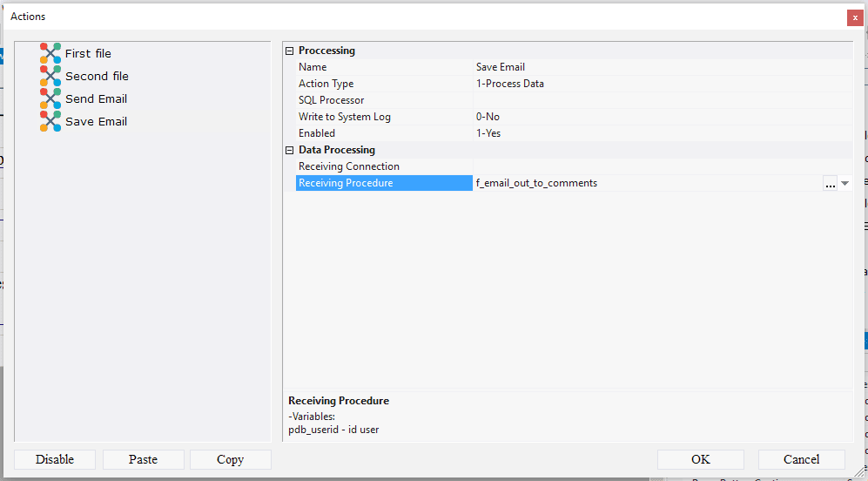Click the Copy button

point(230,459)
